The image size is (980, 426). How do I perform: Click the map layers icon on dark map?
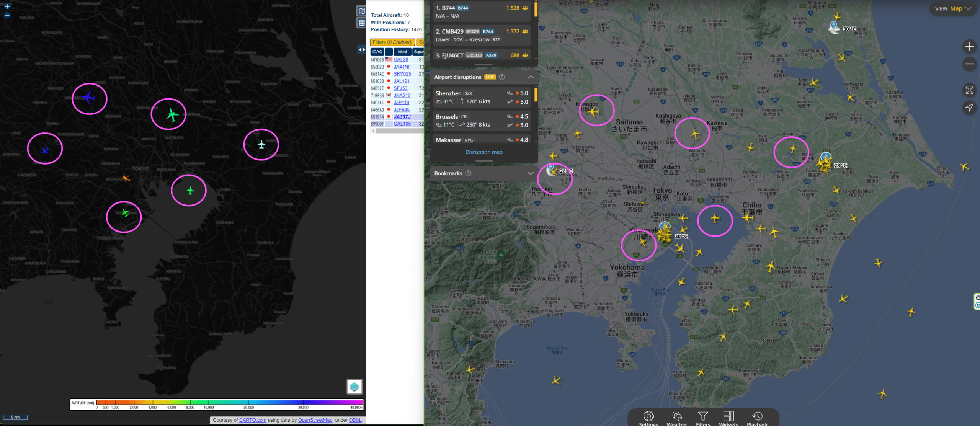pos(361,11)
